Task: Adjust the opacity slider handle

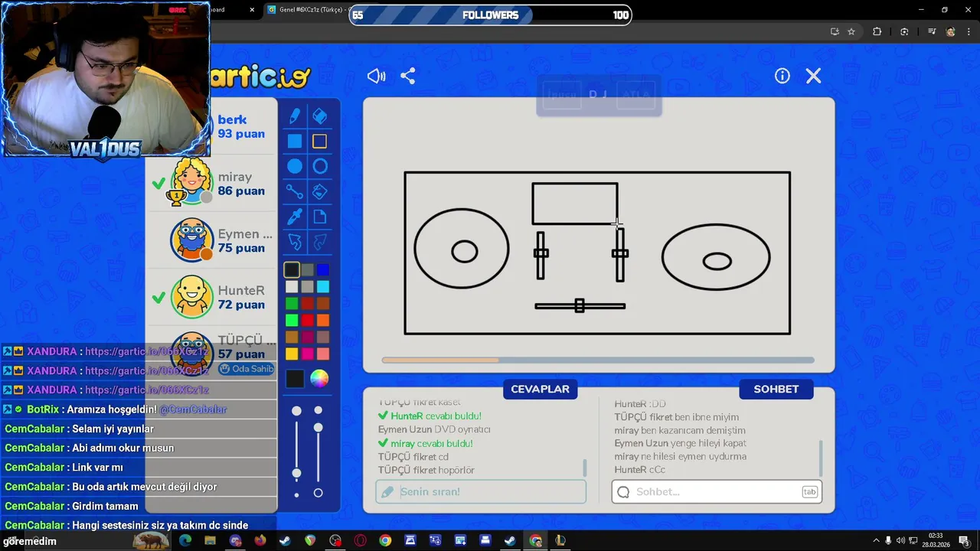Action: [x=318, y=427]
